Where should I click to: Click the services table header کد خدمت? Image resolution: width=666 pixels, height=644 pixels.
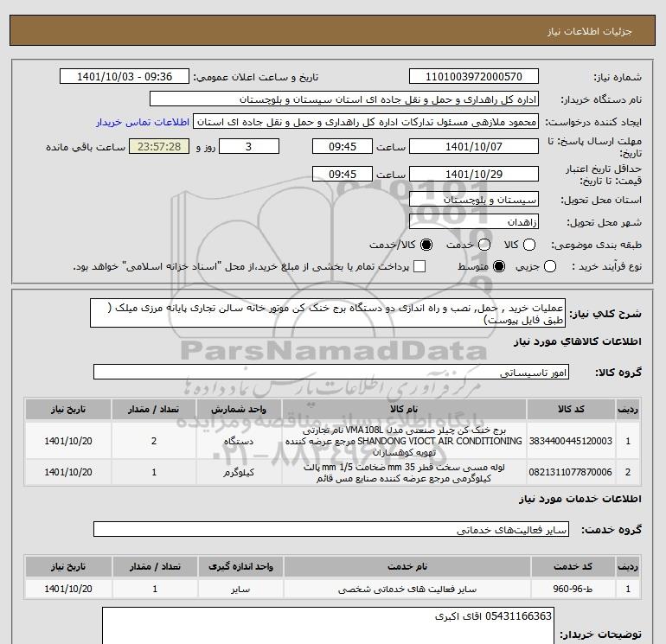point(573,566)
